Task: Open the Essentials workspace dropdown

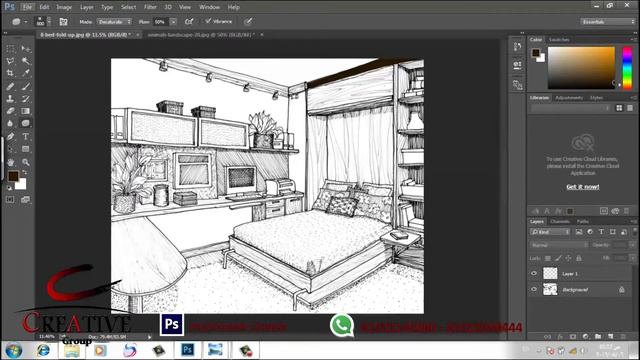Action: click(x=608, y=22)
